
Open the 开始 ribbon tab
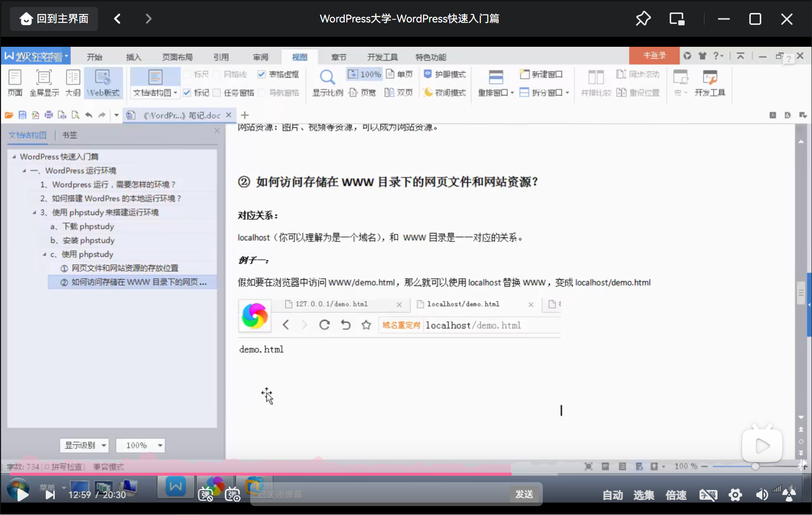point(95,57)
